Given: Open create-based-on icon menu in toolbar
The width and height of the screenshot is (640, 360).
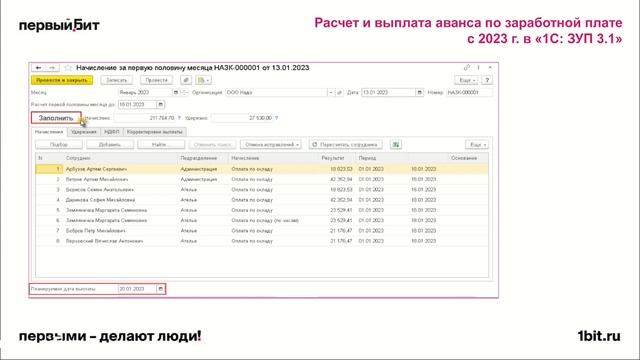Looking at the screenshot, I should click(203, 80).
